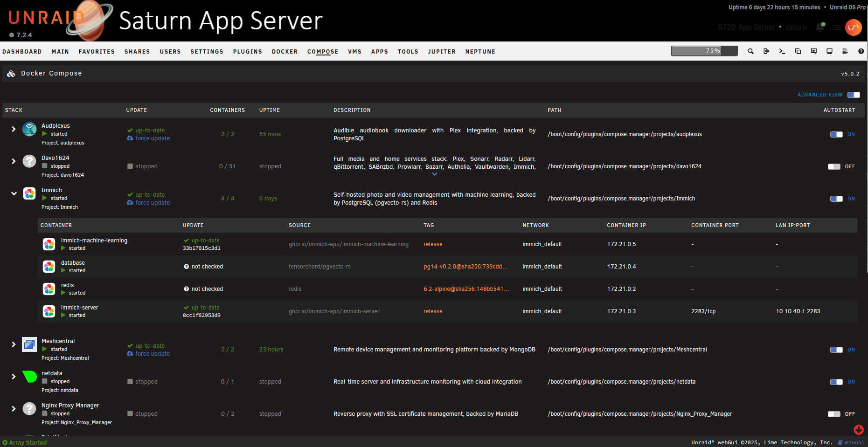Open the Plugins menu

248,52
